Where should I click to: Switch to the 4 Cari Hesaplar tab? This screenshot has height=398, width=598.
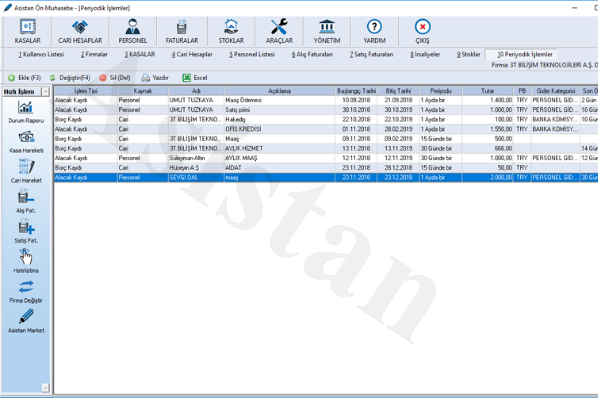[192, 55]
